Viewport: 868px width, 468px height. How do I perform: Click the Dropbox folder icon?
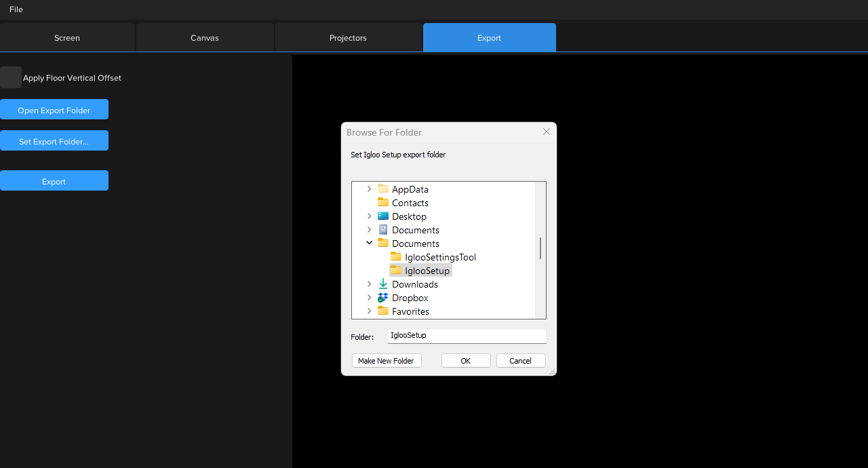[383, 298]
